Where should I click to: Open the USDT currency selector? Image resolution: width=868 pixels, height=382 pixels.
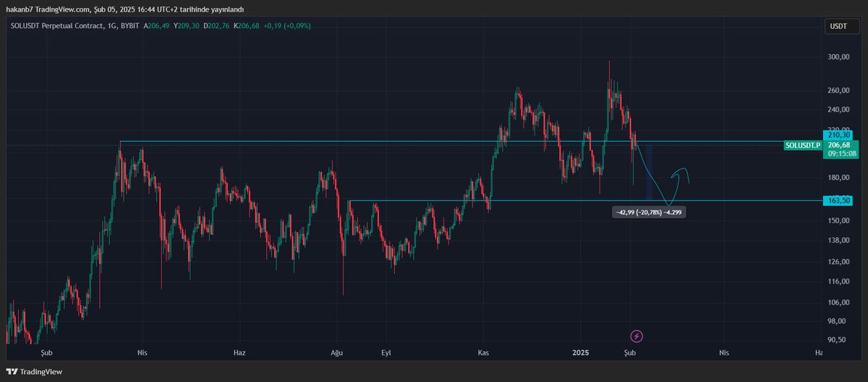841,27
